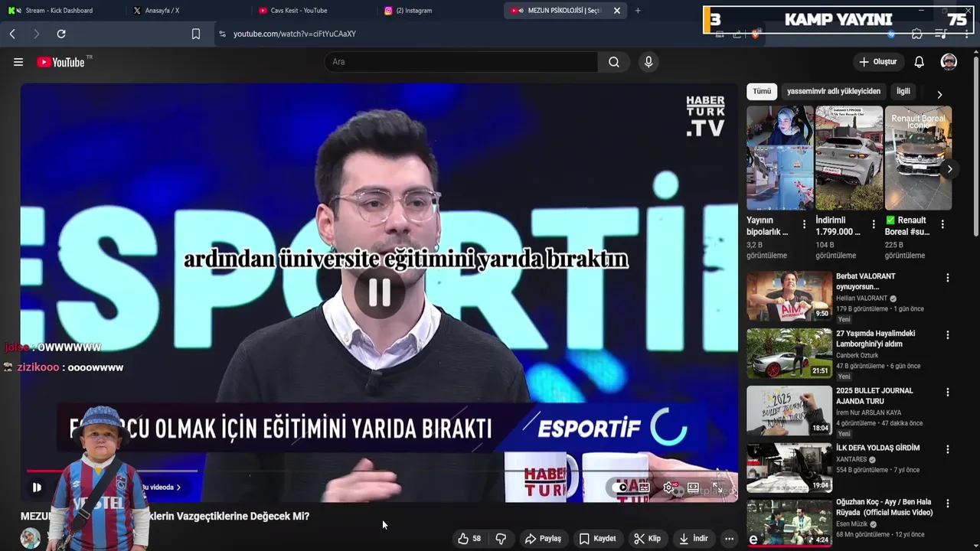
Task: Bookmark this page with bookmark icon
Action: [196, 34]
